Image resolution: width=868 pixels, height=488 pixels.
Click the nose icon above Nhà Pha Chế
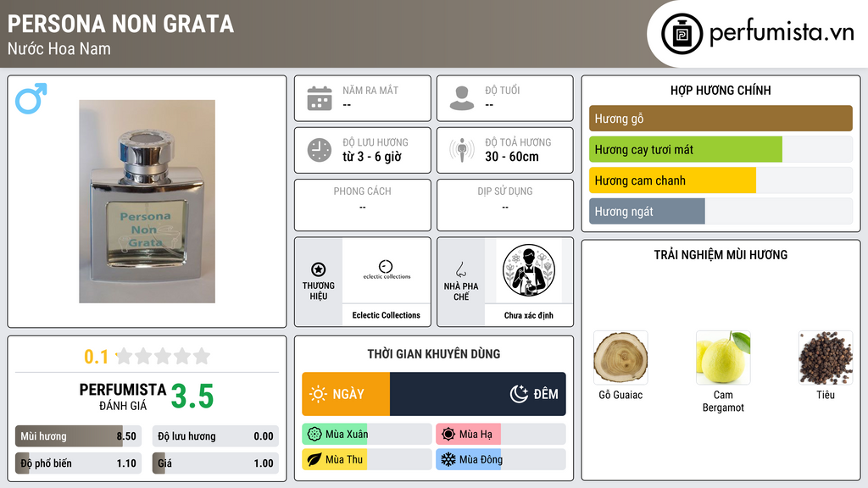460,269
